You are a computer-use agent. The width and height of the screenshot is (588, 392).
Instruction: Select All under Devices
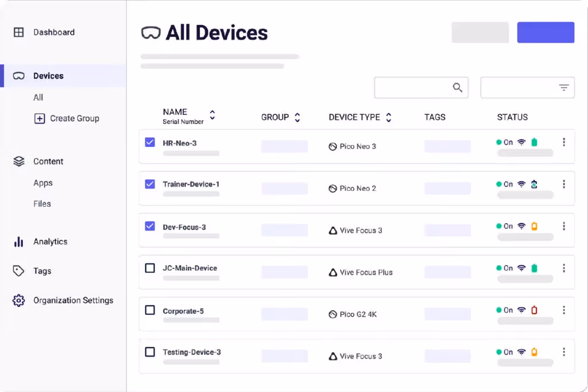pyautogui.click(x=38, y=98)
